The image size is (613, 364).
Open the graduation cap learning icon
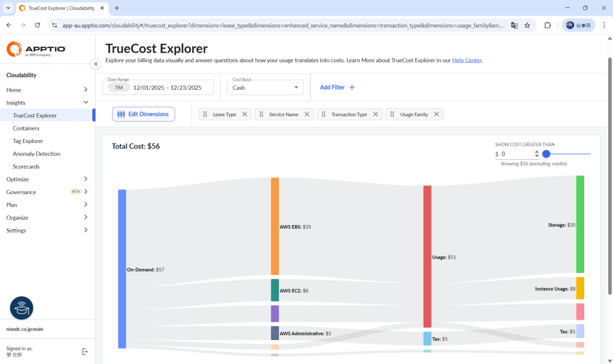(22, 308)
